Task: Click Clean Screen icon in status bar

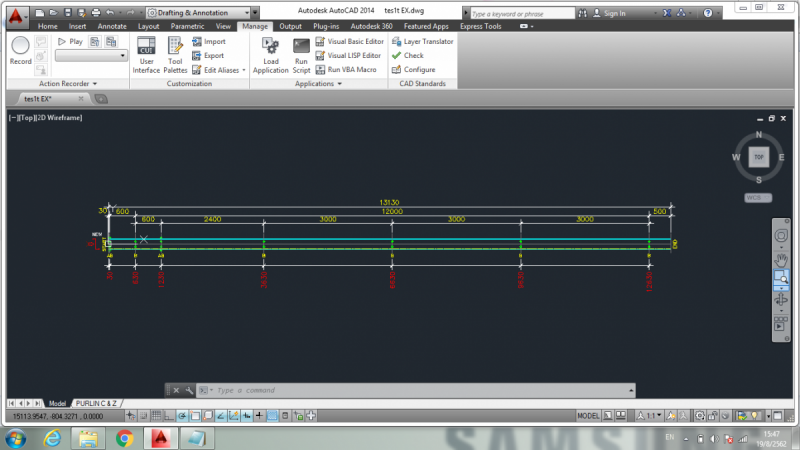Action: pyautogui.click(x=778, y=416)
